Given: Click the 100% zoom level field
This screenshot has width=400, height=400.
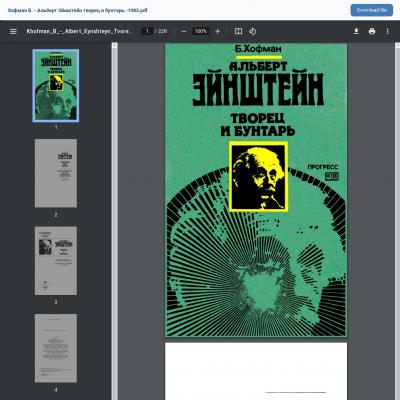Looking at the screenshot, I should click(x=201, y=31).
